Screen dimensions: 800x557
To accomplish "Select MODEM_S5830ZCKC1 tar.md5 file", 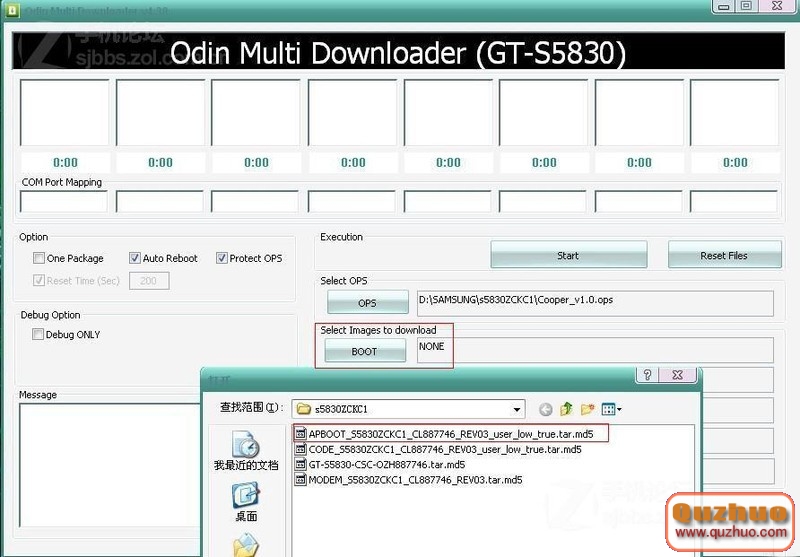I will click(409, 480).
